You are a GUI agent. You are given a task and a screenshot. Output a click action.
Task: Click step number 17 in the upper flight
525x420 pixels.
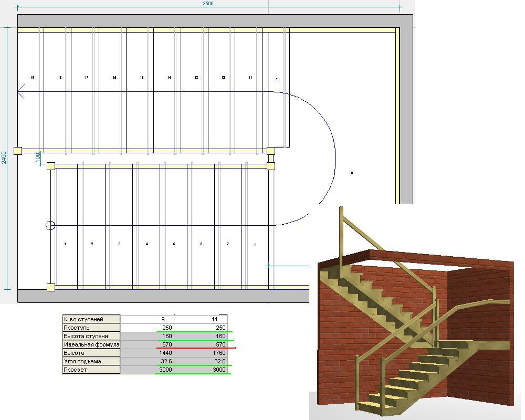pyautogui.click(x=87, y=77)
